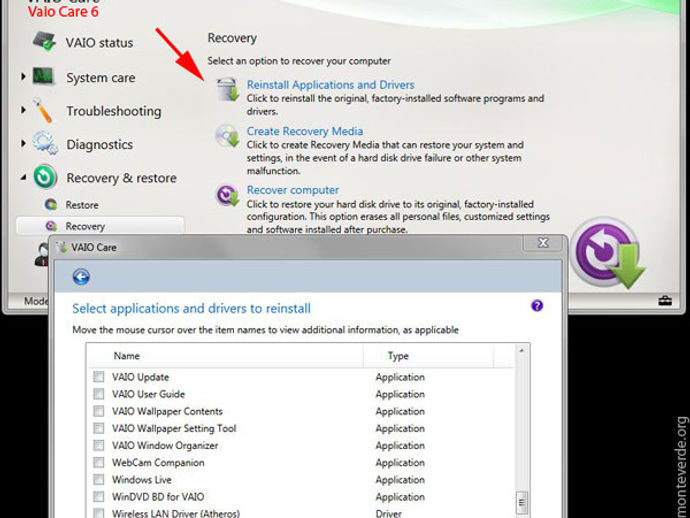Expand the System care tree arrow
Image resolution: width=690 pixels, height=518 pixels.
tap(23, 76)
